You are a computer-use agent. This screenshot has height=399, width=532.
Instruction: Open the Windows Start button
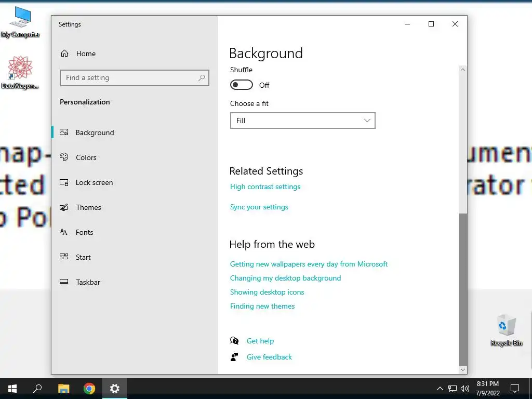[12, 389]
